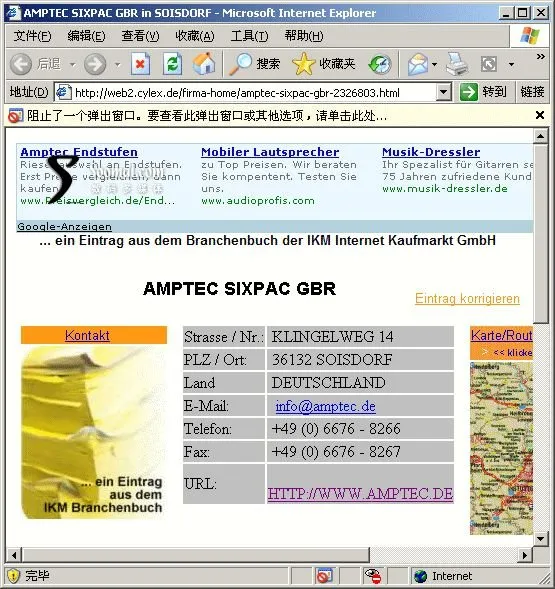Image resolution: width=555 pixels, height=589 pixels.
Task: Open 查看(V) menu
Action: tap(140, 36)
